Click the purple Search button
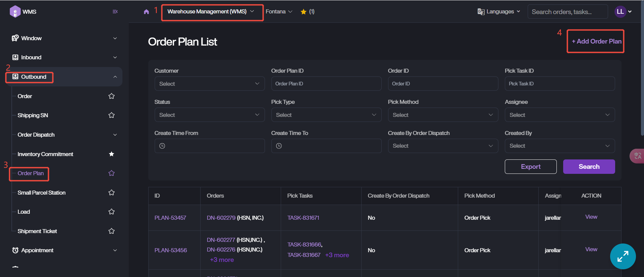644x277 pixels. pos(589,166)
